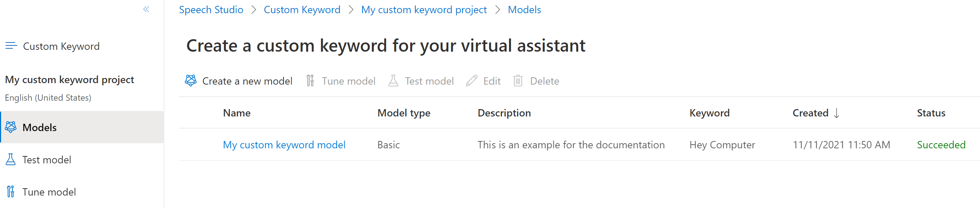Open My custom keyword project breadcrumb
This screenshot has height=208, width=980.
coord(424,10)
